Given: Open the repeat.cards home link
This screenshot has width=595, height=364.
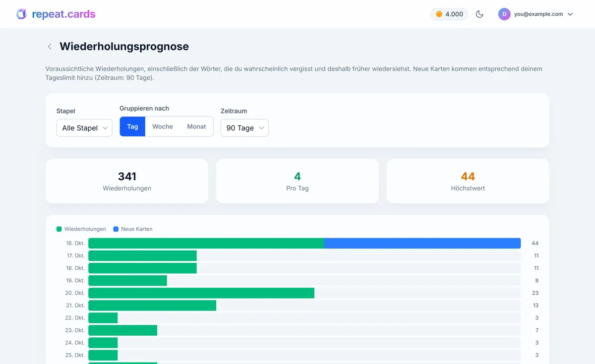Looking at the screenshot, I should pyautogui.click(x=56, y=14).
